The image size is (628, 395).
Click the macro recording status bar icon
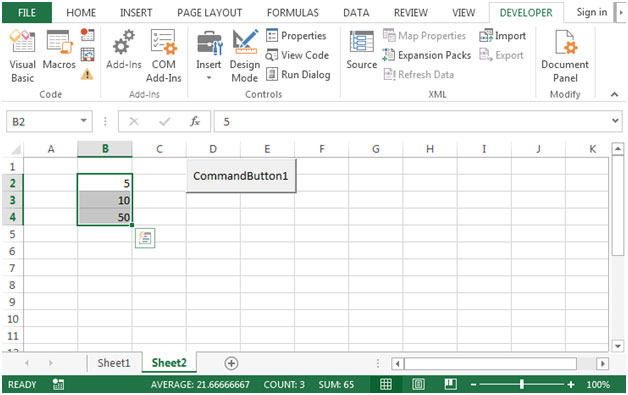click(x=58, y=385)
